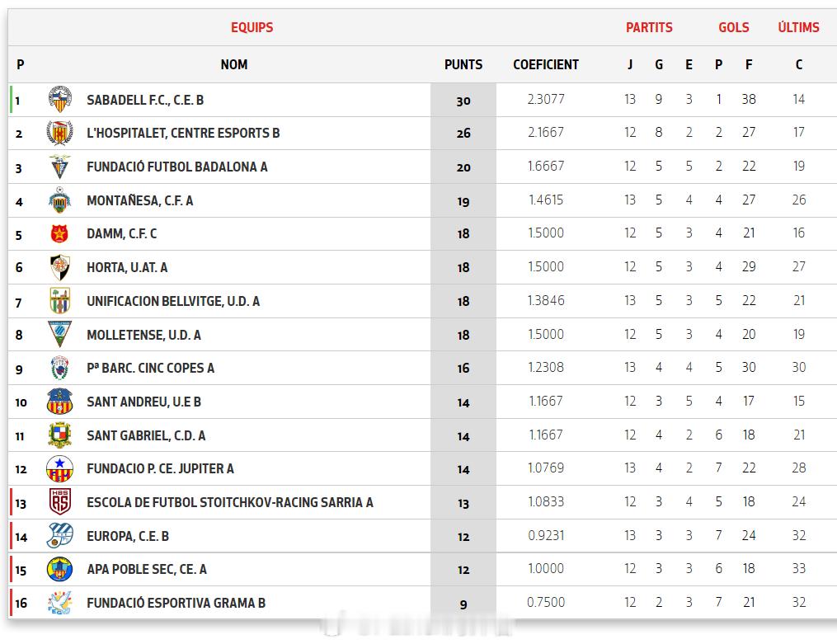837x644 pixels.
Task: Click the Sant Gabriel C.D. crest
Action: [x=59, y=435]
